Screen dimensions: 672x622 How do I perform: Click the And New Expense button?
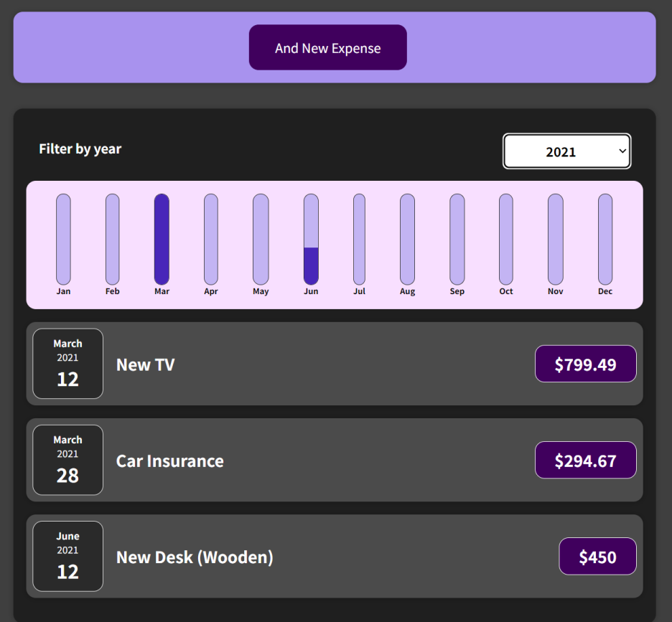[328, 47]
